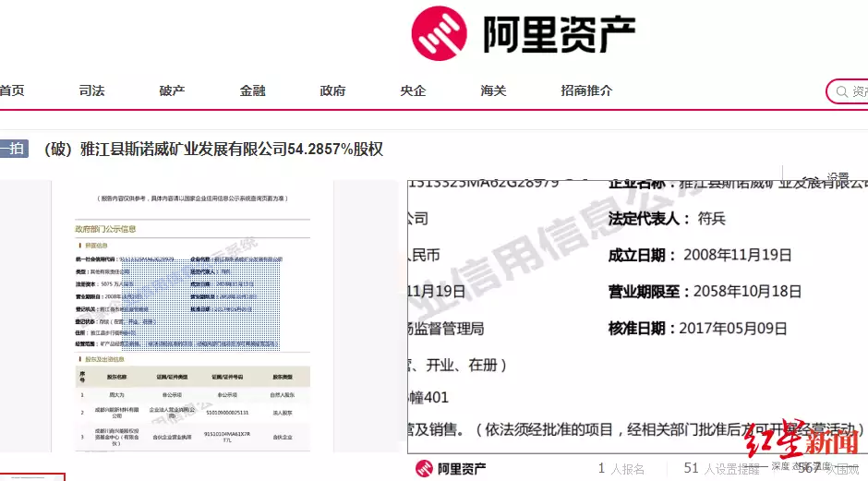Click the 51 人设置提醒 count
868x481 pixels.
(x=722, y=469)
